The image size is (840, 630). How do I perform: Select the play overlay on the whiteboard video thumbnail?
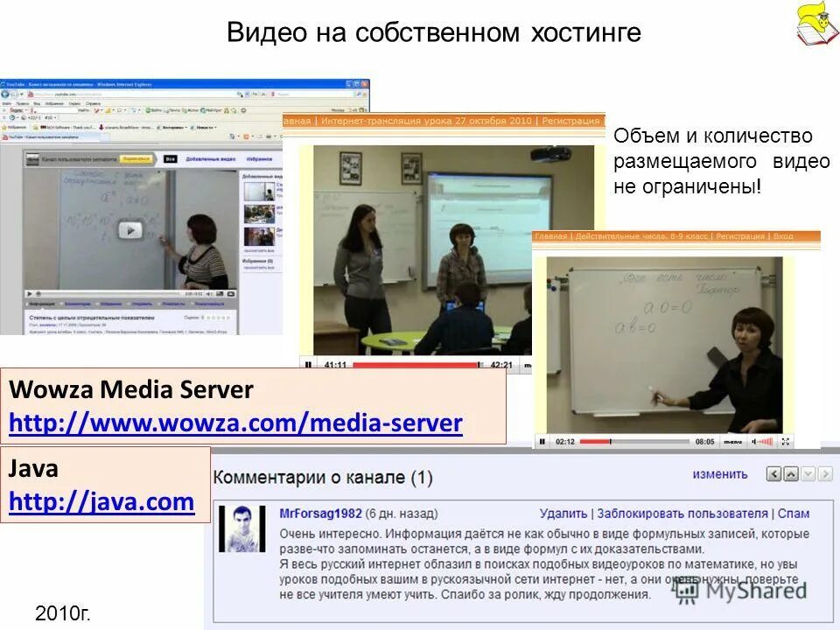coord(131,228)
